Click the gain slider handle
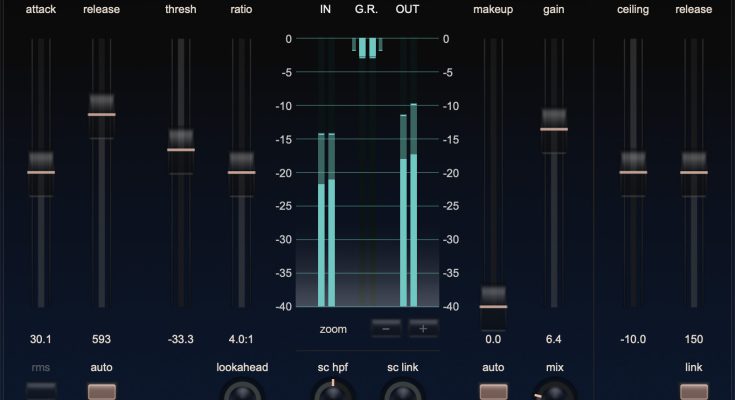 554,129
